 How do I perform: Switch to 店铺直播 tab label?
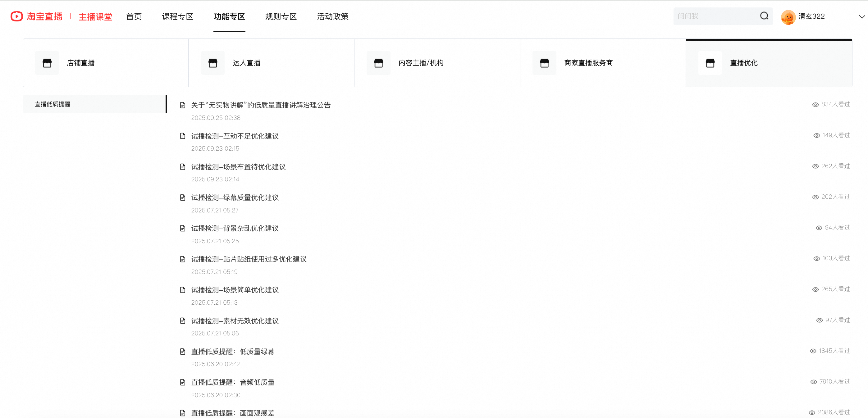point(81,63)
